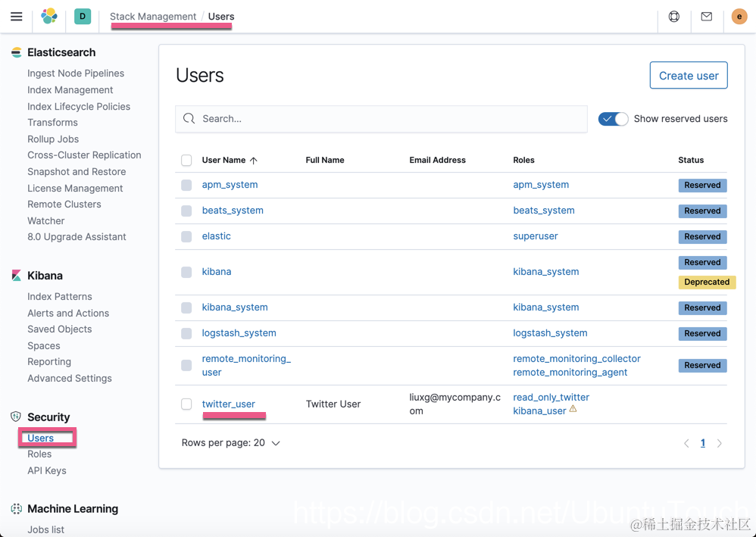Screen dimensions: 756x537
Task: Open remote_monitoring_collector role link
Action: click(x=576, y=359)
